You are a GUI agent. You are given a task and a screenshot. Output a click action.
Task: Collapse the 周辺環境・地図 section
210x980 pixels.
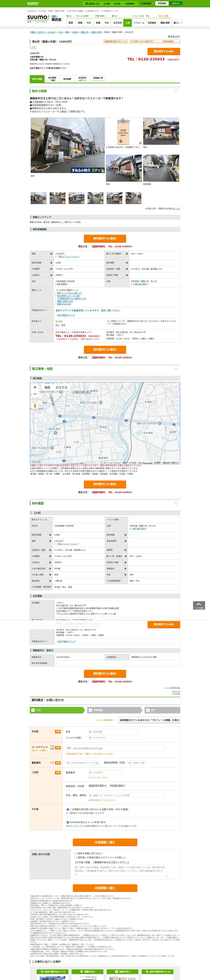tap(176, 369)
